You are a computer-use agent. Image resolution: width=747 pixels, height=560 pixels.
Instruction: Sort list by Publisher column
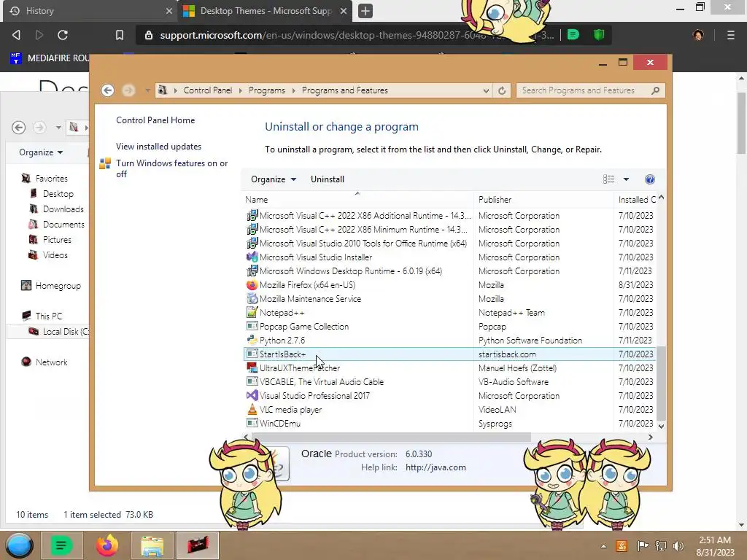tap(543, 200)
